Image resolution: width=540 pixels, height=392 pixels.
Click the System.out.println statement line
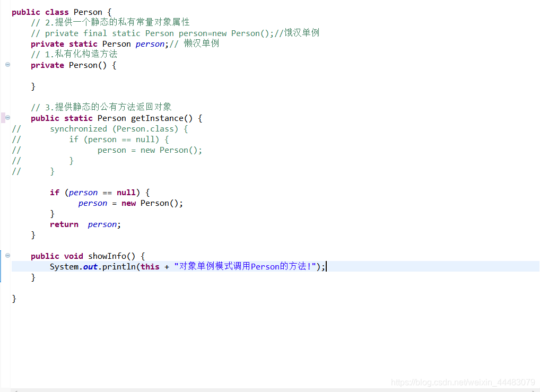pyautogui.click(x=187, y=267)
